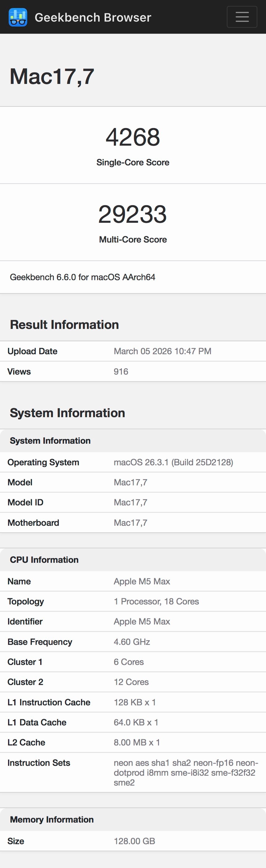Click the Geekbench logo icon
266x868 pixels.
click(18, 17)
